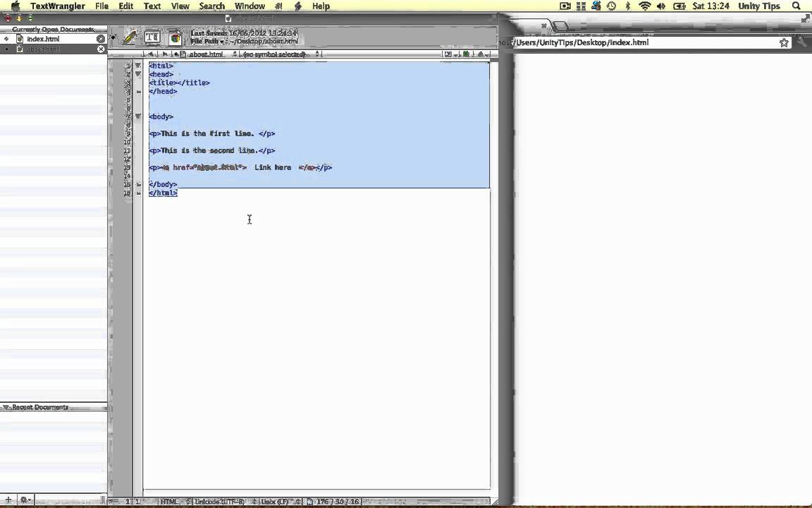Click the </html> closing tag line
This screenshot has width=812, height=508.
163,193
